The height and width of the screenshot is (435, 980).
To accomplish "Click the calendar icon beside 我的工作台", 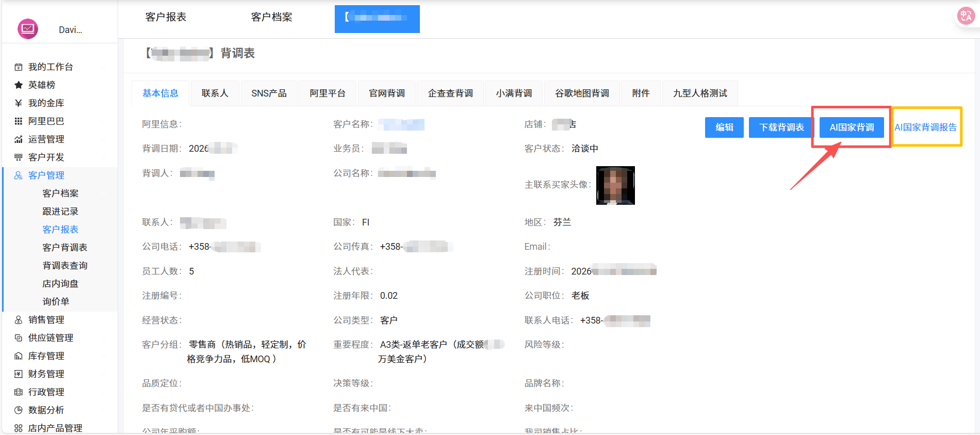I will pos(19,67).
